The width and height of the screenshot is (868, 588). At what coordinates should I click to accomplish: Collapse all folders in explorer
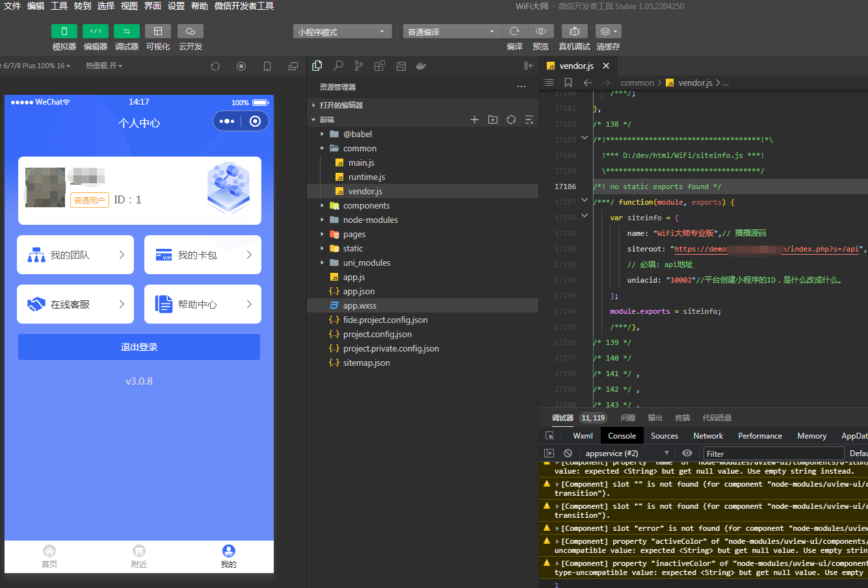[529, 120]
